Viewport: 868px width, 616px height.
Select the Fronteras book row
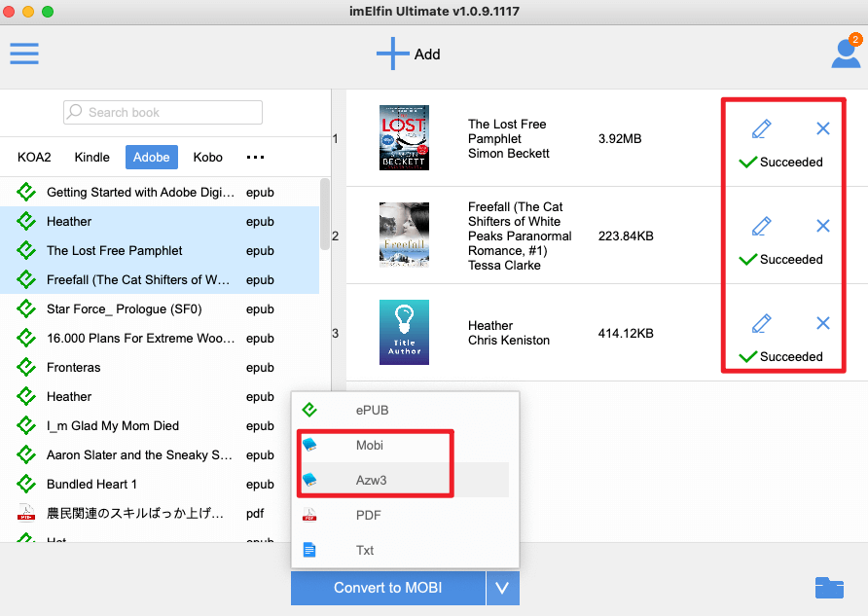click(160, 368)
